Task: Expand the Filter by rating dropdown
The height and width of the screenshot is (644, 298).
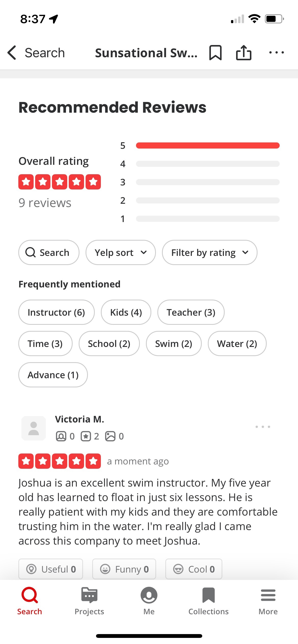Action: (209, 253)
